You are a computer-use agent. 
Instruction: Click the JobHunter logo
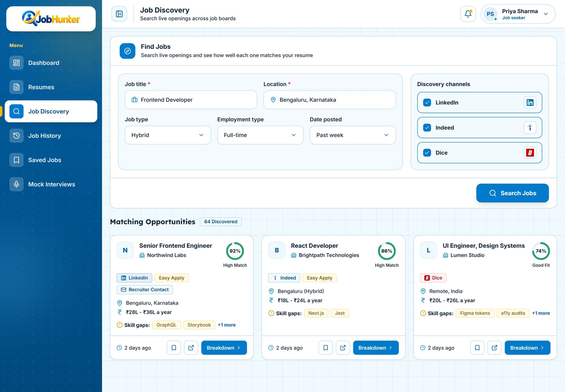point(51,19)
